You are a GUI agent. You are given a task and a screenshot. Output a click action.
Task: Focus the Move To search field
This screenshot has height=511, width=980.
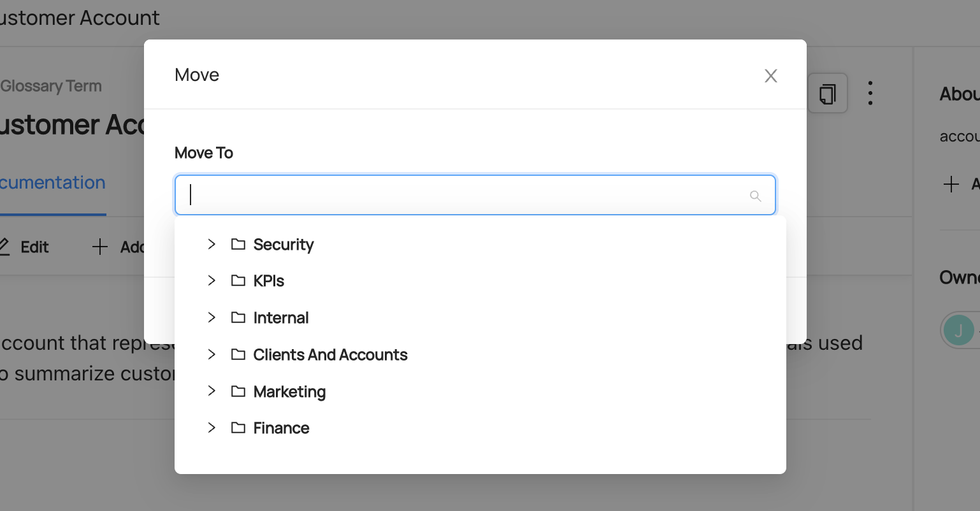(x=465, y=196)
